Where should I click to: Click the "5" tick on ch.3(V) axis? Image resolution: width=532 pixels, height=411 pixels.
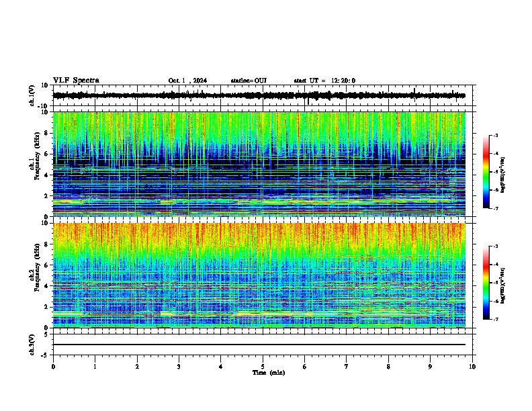[46, 334]
